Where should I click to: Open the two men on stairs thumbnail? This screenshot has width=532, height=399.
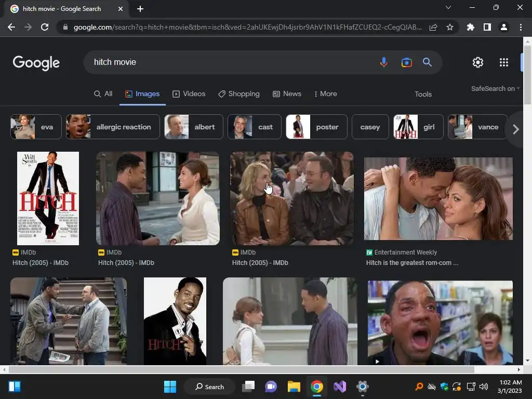[x=69, y=321]
